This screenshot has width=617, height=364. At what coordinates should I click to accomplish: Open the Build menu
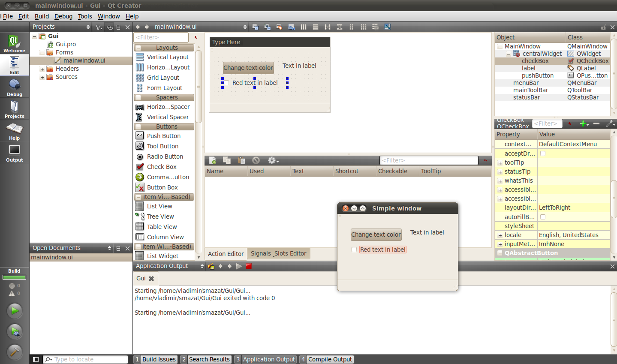[42, 16]
